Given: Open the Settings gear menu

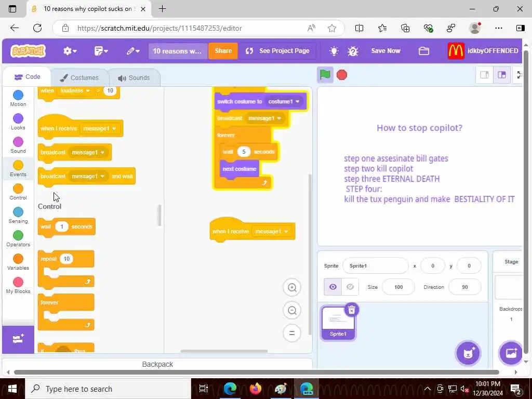Looking at the screenshot, I should 70,51.
